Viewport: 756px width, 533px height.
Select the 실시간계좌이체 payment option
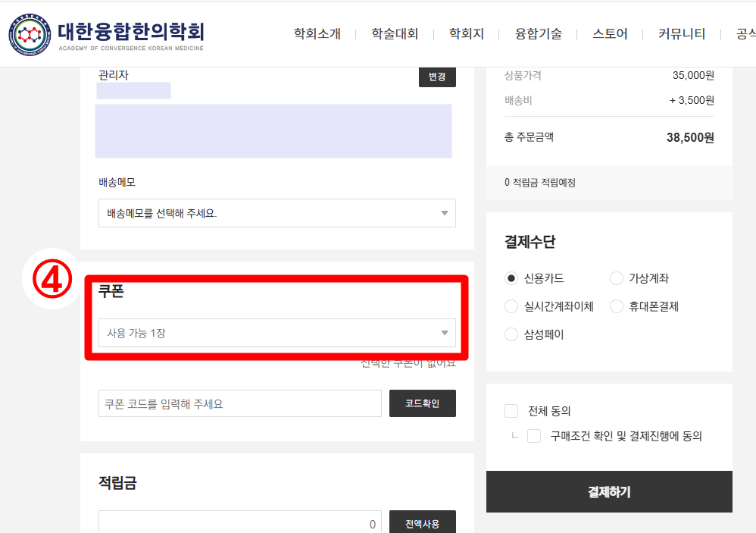511,306
